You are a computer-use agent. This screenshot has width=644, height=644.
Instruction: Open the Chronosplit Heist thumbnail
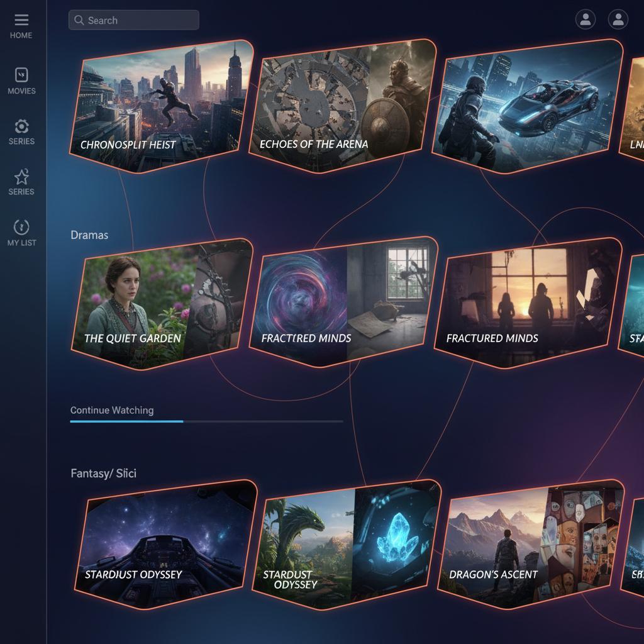click(161, 106)
